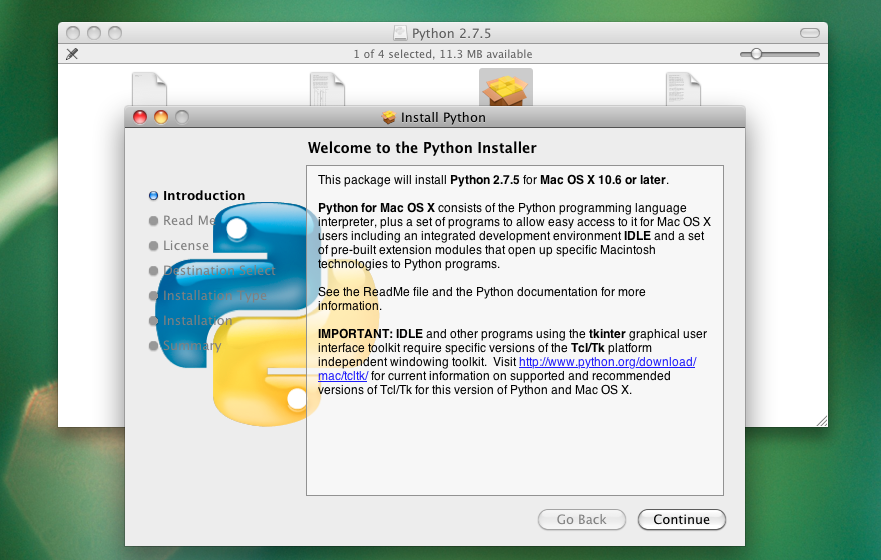Click the Continue button

[x=682, y=520]
